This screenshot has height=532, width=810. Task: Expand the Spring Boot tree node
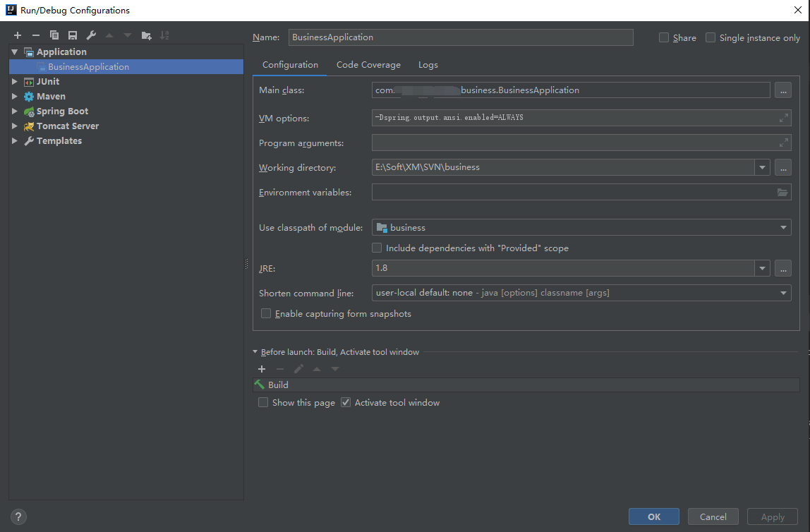point(15,111)
